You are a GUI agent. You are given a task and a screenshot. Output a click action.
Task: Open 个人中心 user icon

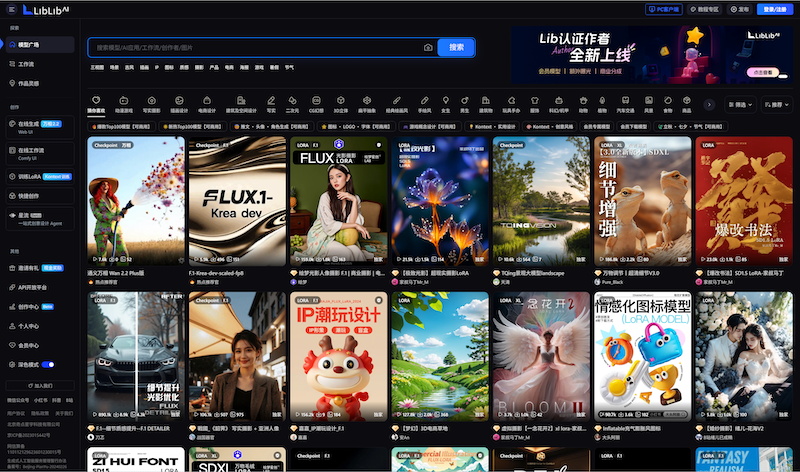pyautogui.click(x=13, y=326)
